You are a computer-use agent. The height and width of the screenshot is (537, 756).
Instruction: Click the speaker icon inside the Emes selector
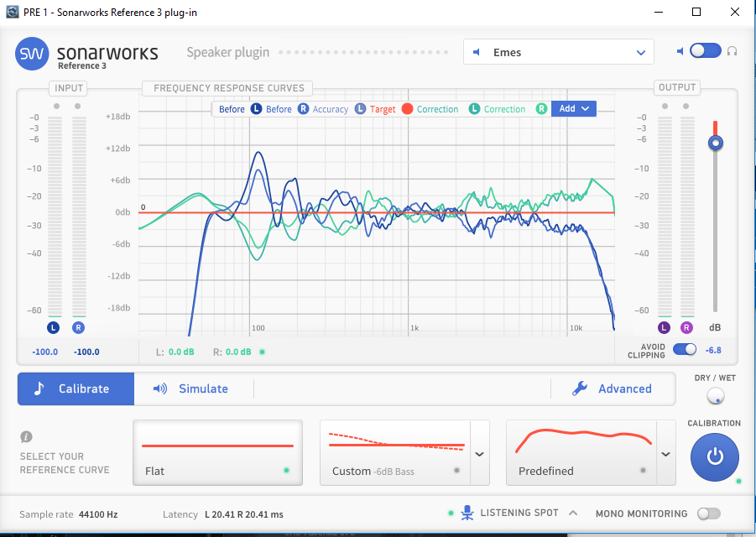point(477,52)
